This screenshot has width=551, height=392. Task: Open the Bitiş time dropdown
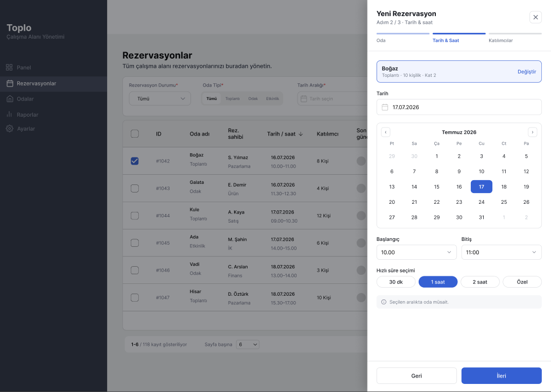tap(501, 252)
